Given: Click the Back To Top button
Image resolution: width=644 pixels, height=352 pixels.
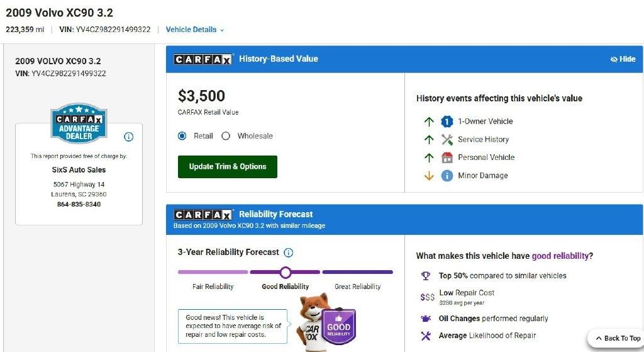Looking at the screenshot, I should [618, 338].
